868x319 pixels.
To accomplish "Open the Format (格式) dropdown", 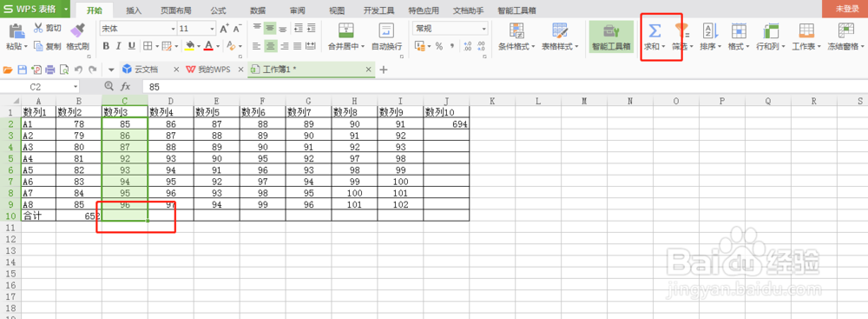I will coord(739,37).
